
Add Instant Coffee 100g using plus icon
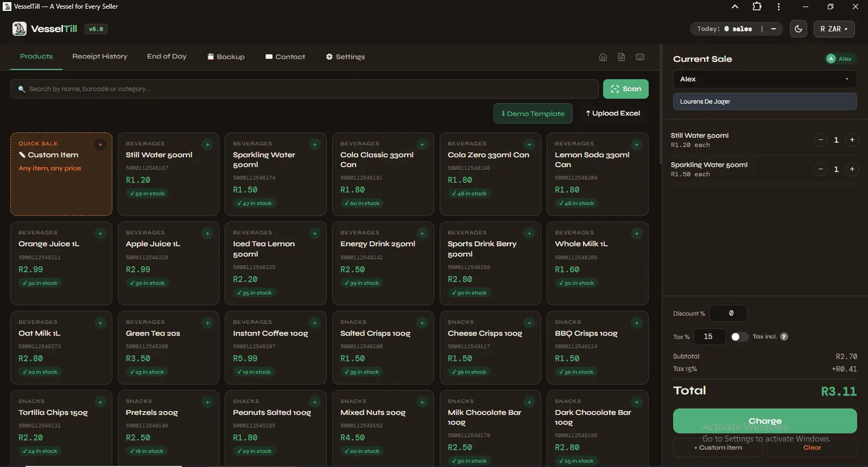pyautogui.click(x=315, y=323)
